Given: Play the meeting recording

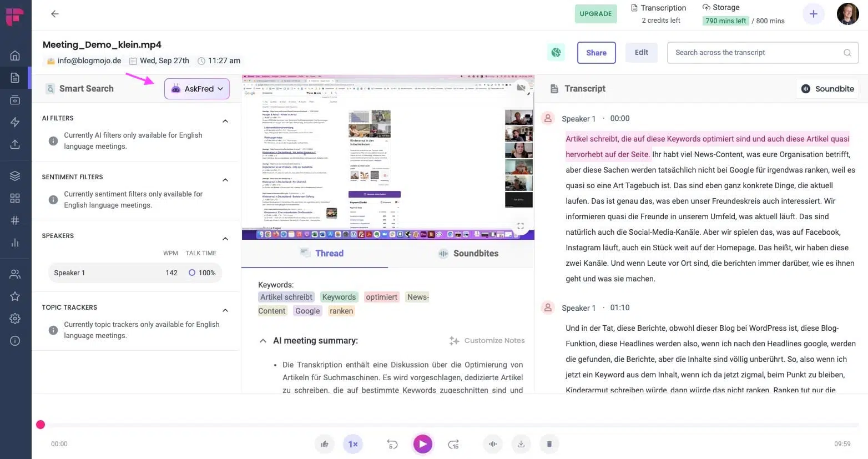Looking at the screenshot, I should coord(422,444).
